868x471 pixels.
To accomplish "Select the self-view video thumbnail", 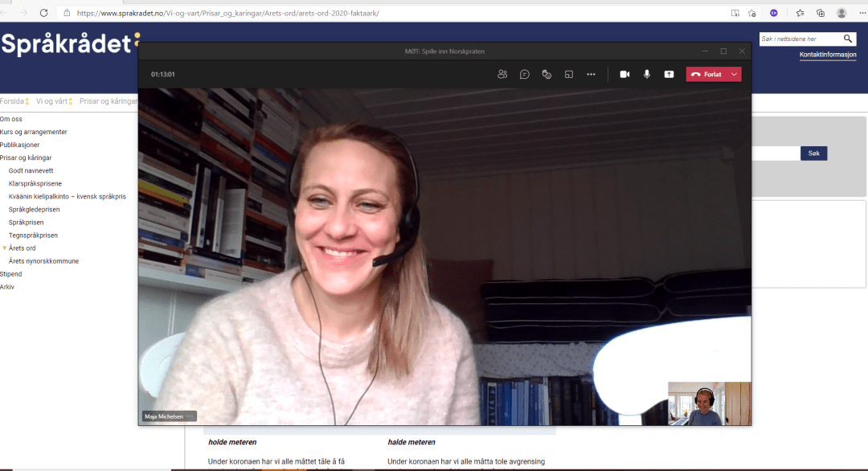I will pos(709,403).
